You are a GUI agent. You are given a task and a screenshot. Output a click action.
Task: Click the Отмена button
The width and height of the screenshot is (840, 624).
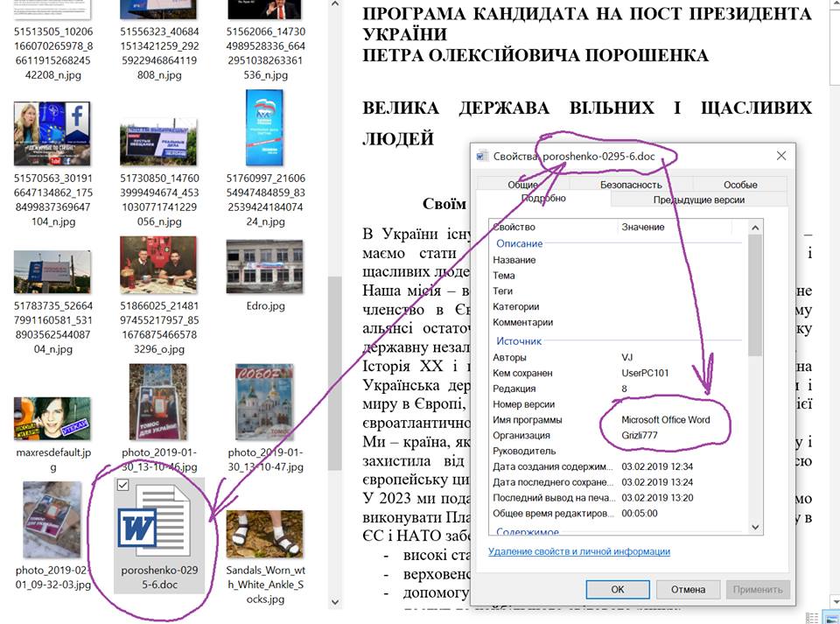[x=688, y=589]
